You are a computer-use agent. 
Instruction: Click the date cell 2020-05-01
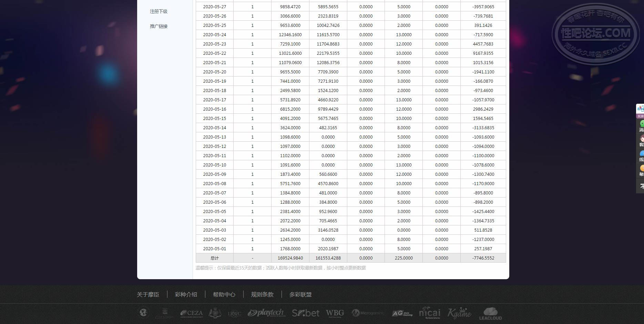pos(215,249)
